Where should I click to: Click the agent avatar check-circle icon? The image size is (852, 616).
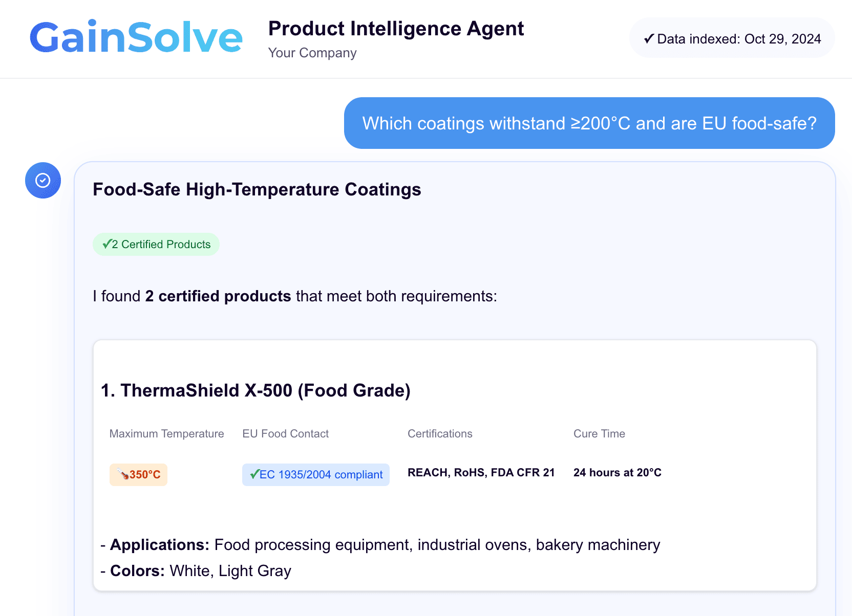click(x=43, y=180)
